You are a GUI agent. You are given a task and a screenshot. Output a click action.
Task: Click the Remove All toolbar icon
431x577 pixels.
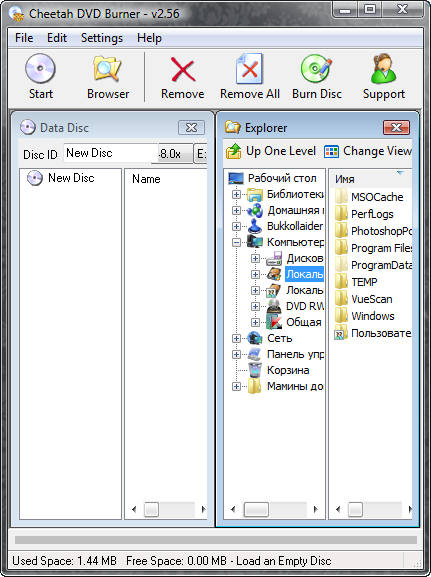[250, 68]
